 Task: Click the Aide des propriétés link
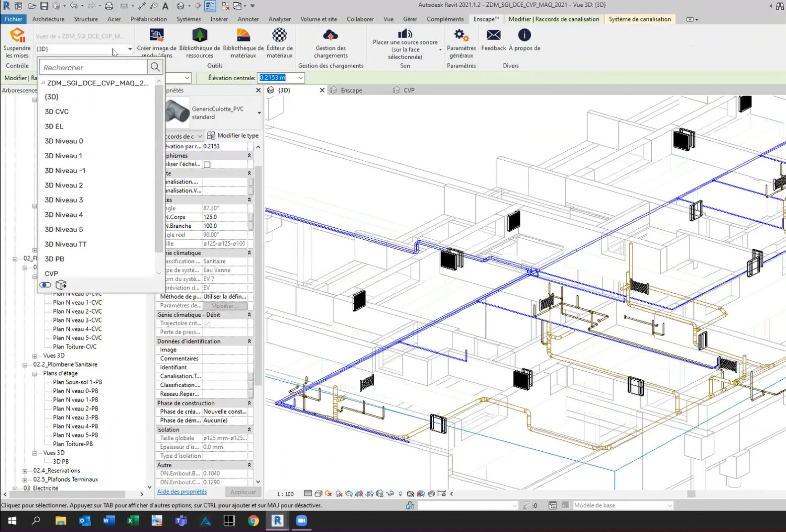pyautogui.click(x=182, y=491)
